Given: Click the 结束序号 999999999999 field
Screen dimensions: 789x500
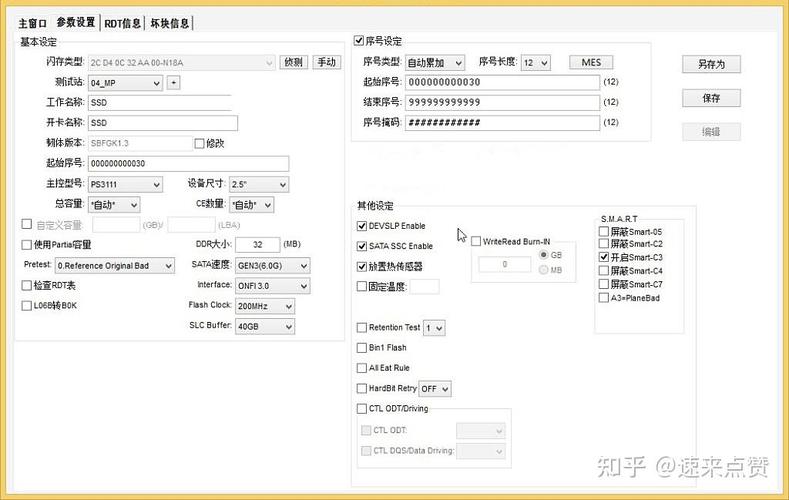Looking at the screenshot, I should point(503,102).
